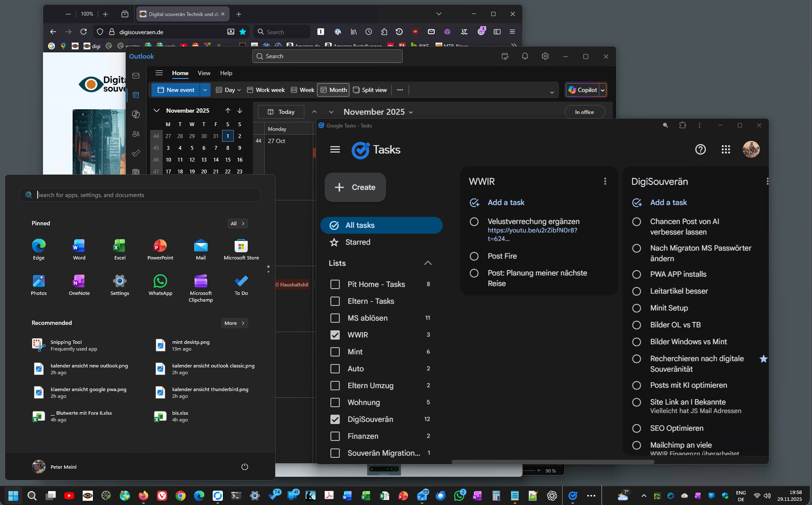Check the Mint list checkbox
812x505 pixels.
(x=335, y=352)
